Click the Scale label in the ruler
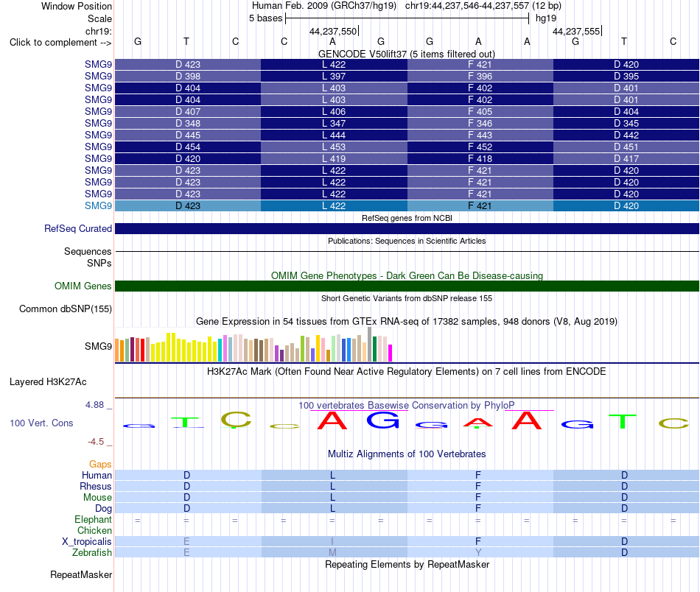The width and height of the screenshot is (700, 592). coord(99,18)
